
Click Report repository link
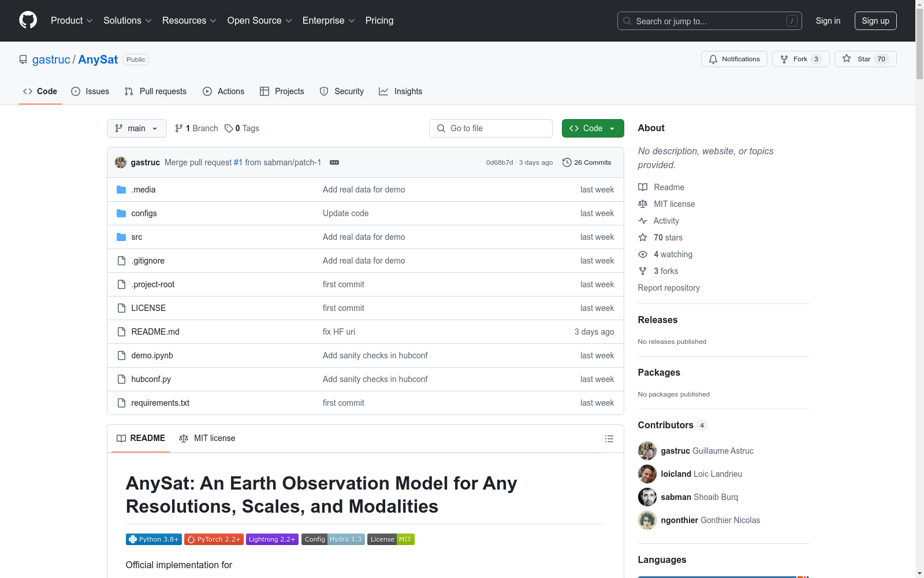[x=669, y=288]
